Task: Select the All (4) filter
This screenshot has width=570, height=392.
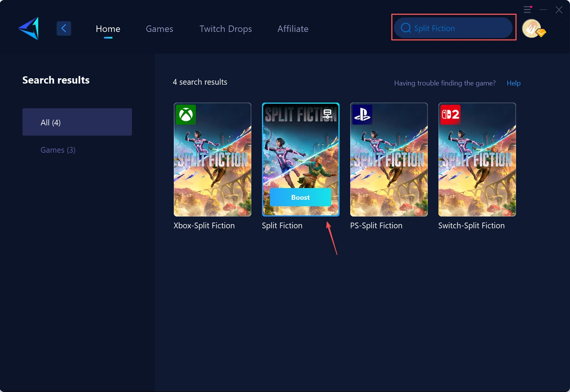Action: tap(77, 122)
